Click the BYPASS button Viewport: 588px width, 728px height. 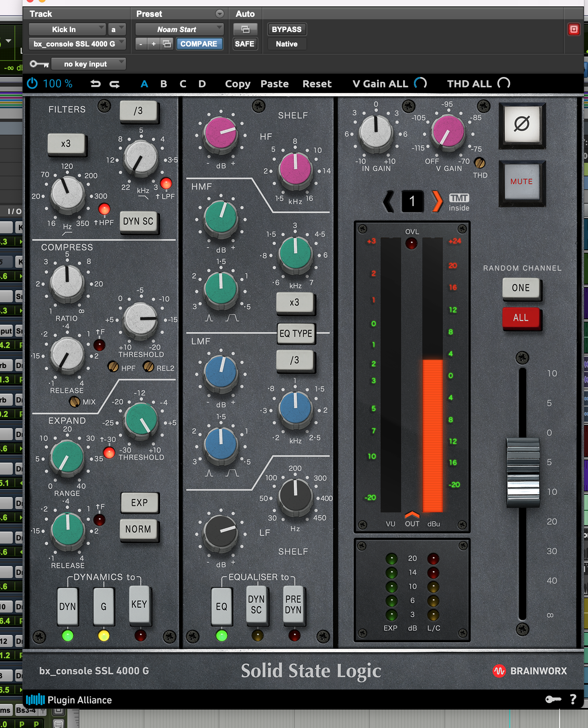pos(287,29)
